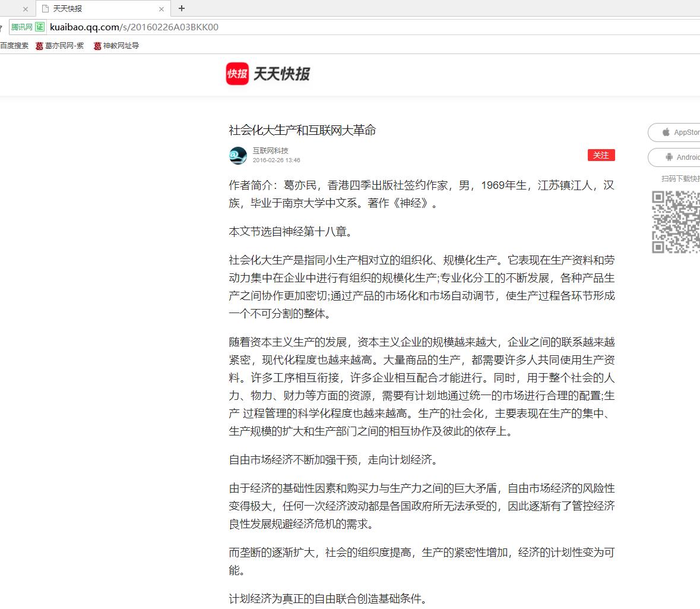Close the 天天快报 browser tab
The width and height of the screenshot is (700, 609).
click(161, 9)
